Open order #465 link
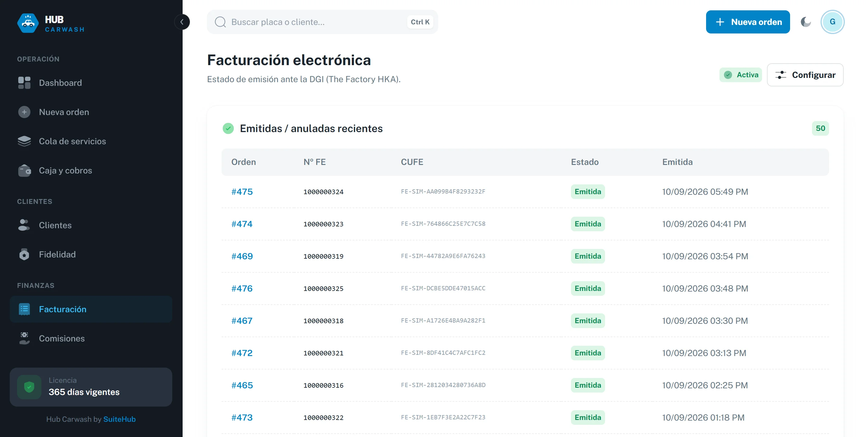Screen dimensions: 868x437 [242, 386]
